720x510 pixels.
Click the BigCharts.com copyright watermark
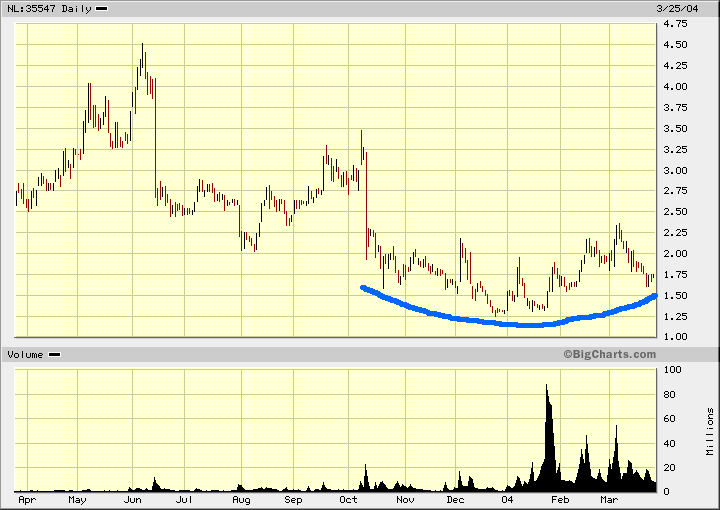(x=608, y=354)
